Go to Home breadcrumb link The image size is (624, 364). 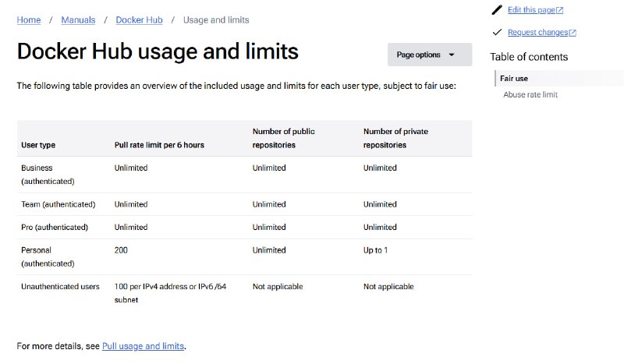[29, 20]
